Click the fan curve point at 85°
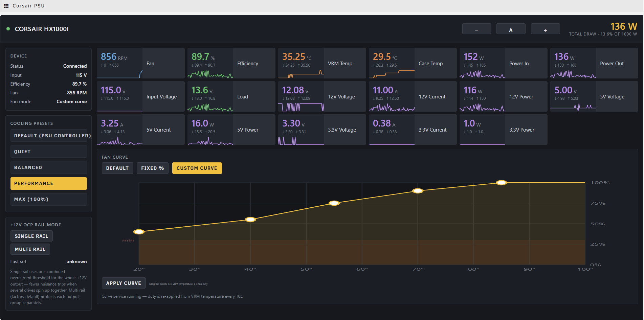This screenshot has width=644, height=320. (502, 183)
